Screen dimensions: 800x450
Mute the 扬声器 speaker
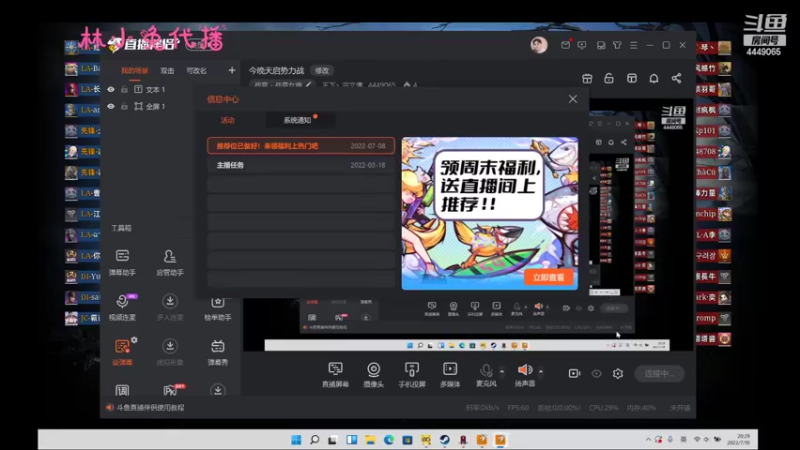point(524,375)
